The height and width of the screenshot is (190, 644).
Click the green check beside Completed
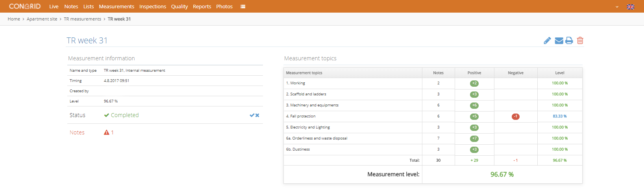click(107, 115)
